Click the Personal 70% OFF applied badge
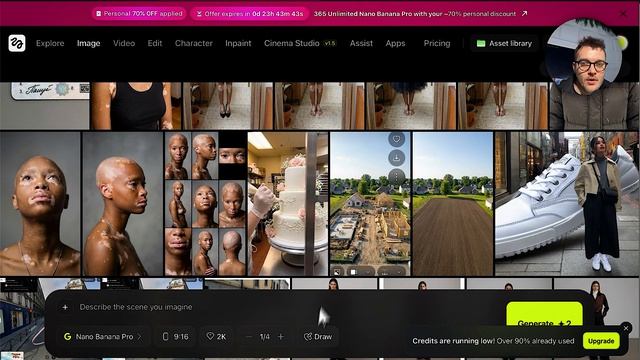Viewport: 640px width, 360px height. tap(139, 13)
